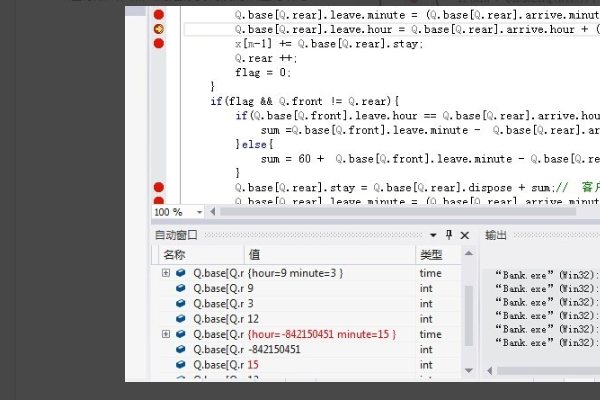This screenshot has width=600, height=400.
Task: Expand the {hour=-842150451 minute=15} variable
Action: click(165, 334)
